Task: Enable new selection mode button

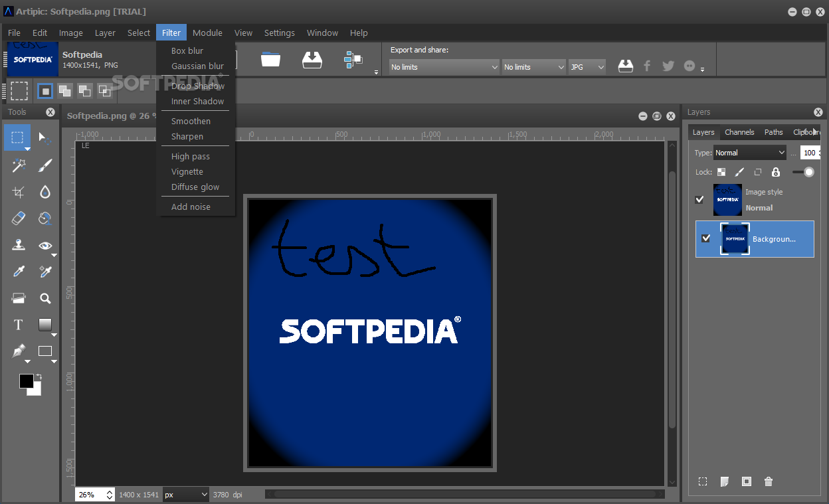Action: (x=45, y=90)
